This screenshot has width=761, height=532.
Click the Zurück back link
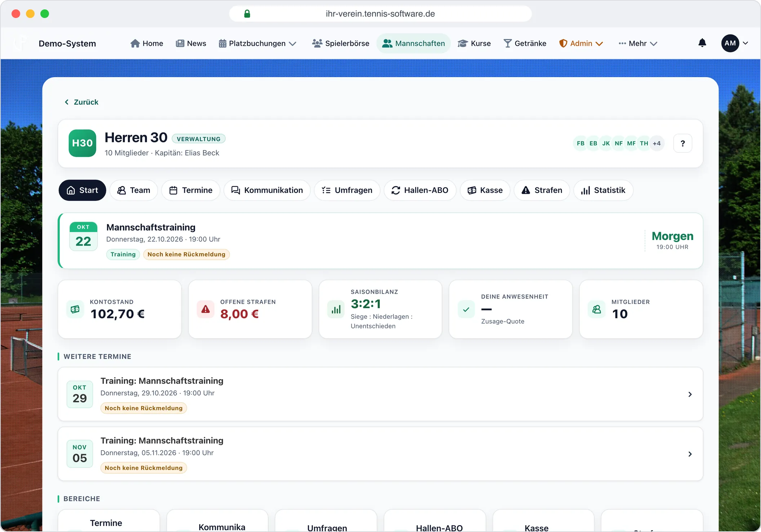[81, 102]
